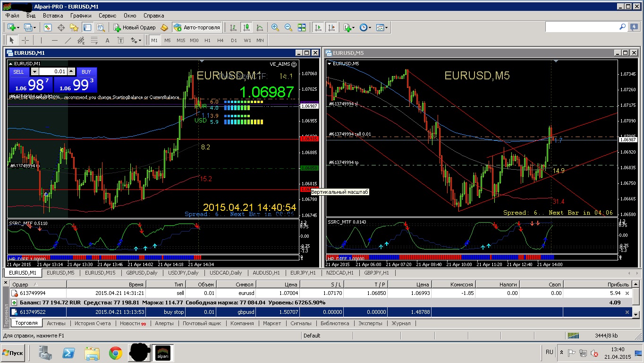Toggle the Авто-торговля button
The width and height of the screenshot is (644, 363).
click(x=197, y=27)
